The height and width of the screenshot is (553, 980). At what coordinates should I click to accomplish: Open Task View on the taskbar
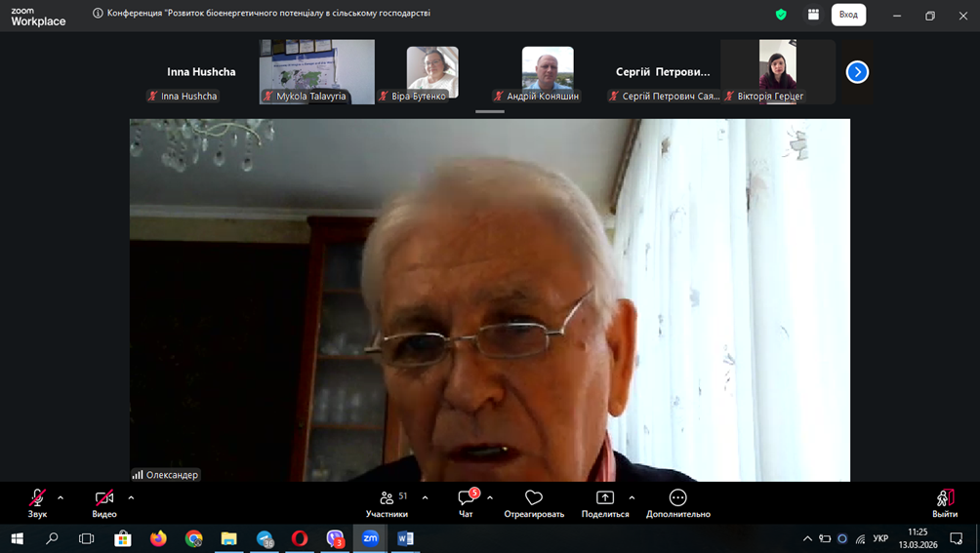coord(86,538)
